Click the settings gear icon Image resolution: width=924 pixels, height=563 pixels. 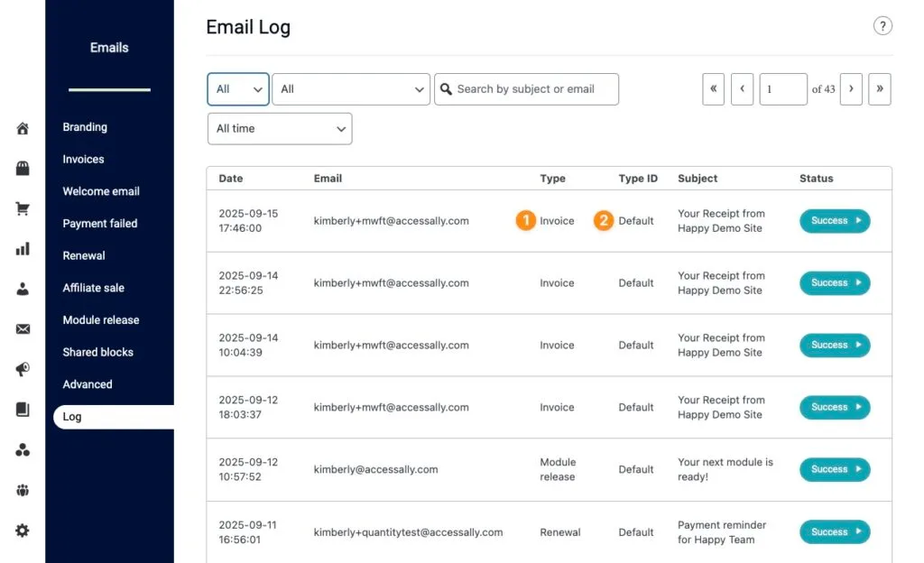23,531
